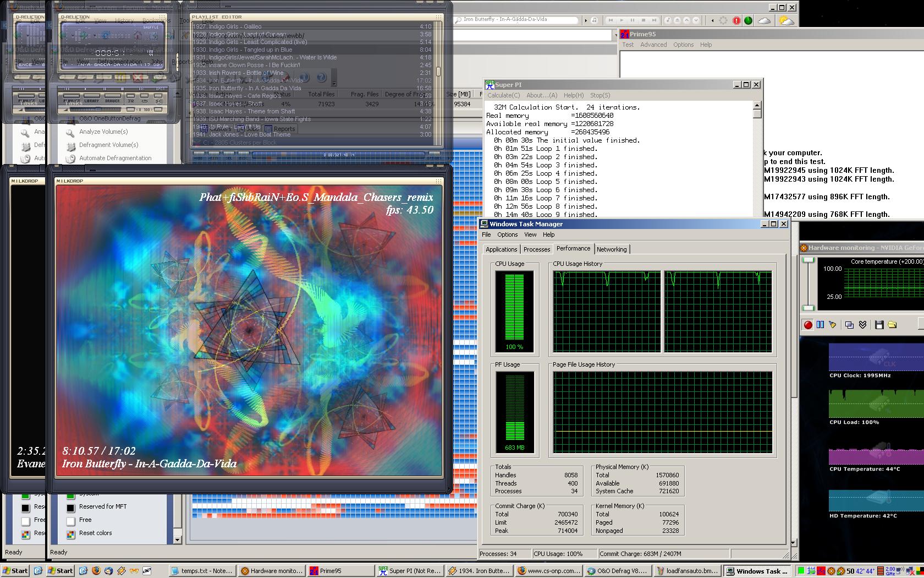Click the Winamp lightning icon in quick launch
The width and height of the screenshot is (924, 578).
pyautogui.click(x=121, y=571)
